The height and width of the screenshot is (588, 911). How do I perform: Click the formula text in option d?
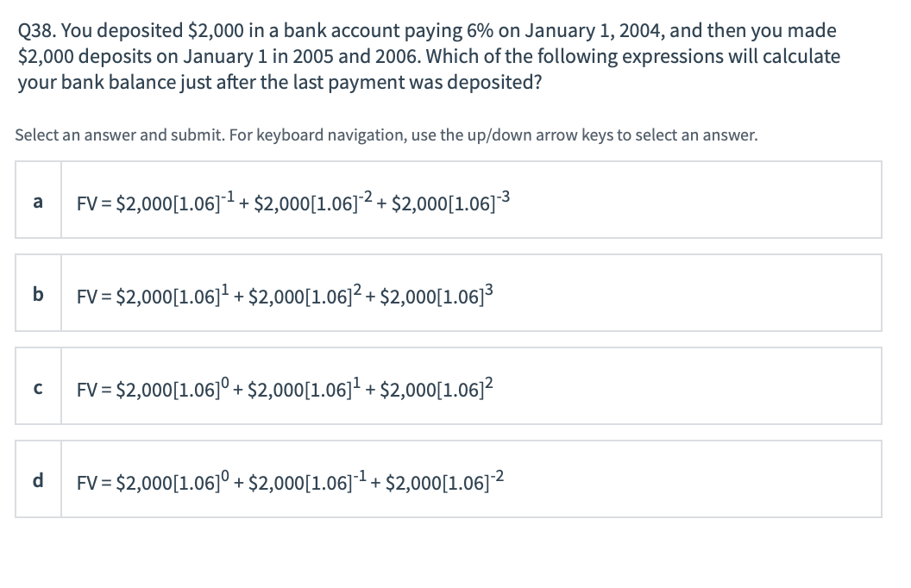click(289, 479)
